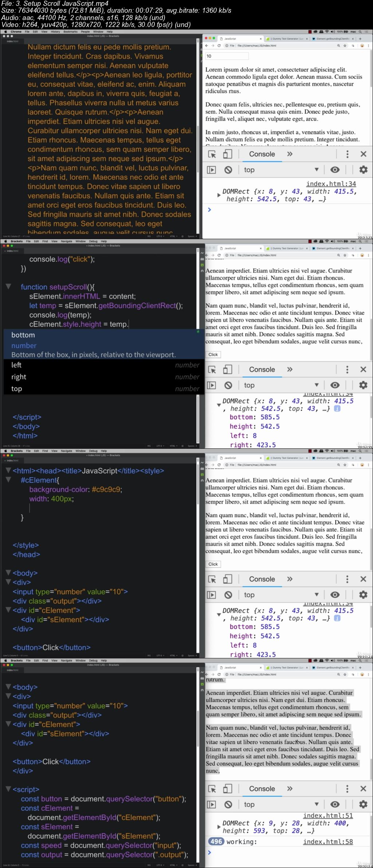Click the Click button in the #cElement CSS frame

(213, 564)
